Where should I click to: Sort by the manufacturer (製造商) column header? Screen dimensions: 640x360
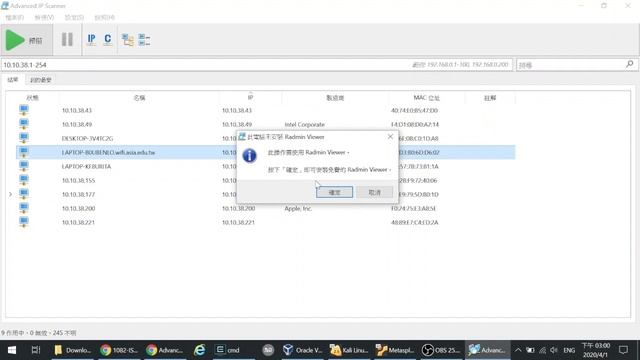tap(335, 98)
